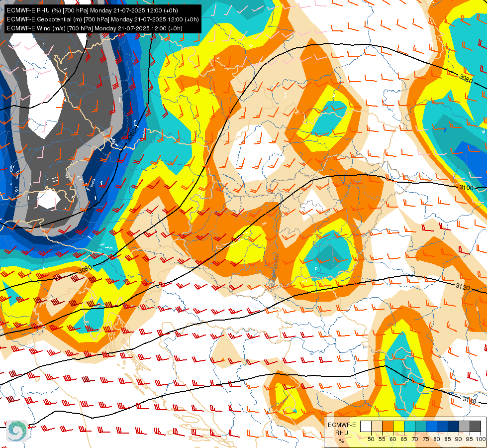
Task: Click the '%' unit in the legend
Action: [342, 441]
